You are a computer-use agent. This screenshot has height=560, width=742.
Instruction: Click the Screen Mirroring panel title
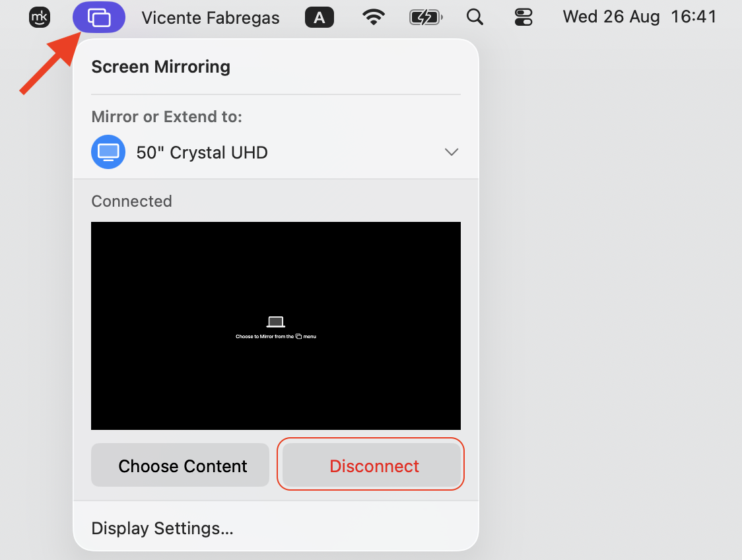click(x=161, y=67)
